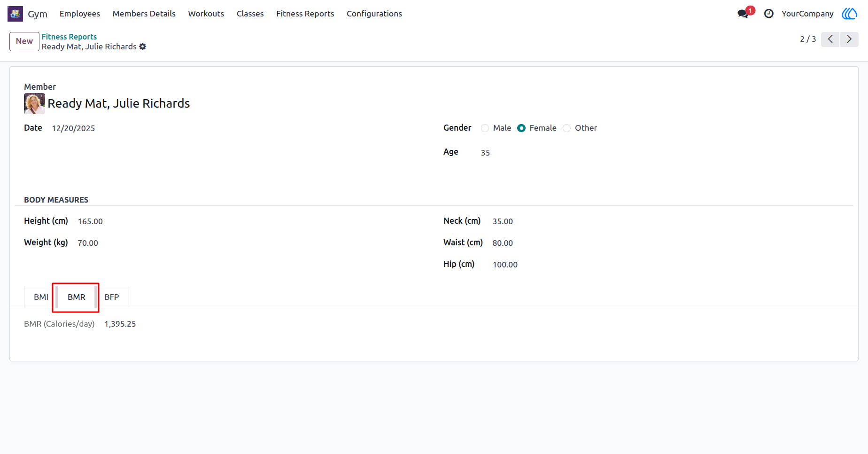Edit the Age value 35
The height and width of the screenshot is (454, 868).
[x=485, y=153]
